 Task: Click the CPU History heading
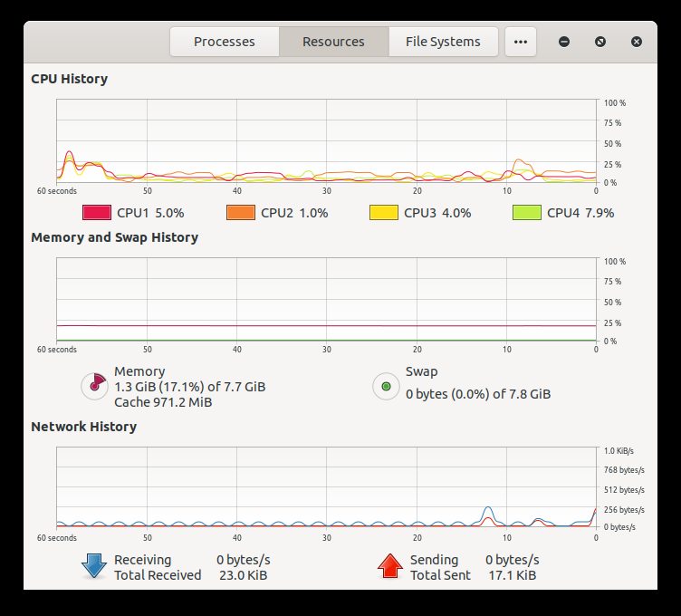click(69, 79)
